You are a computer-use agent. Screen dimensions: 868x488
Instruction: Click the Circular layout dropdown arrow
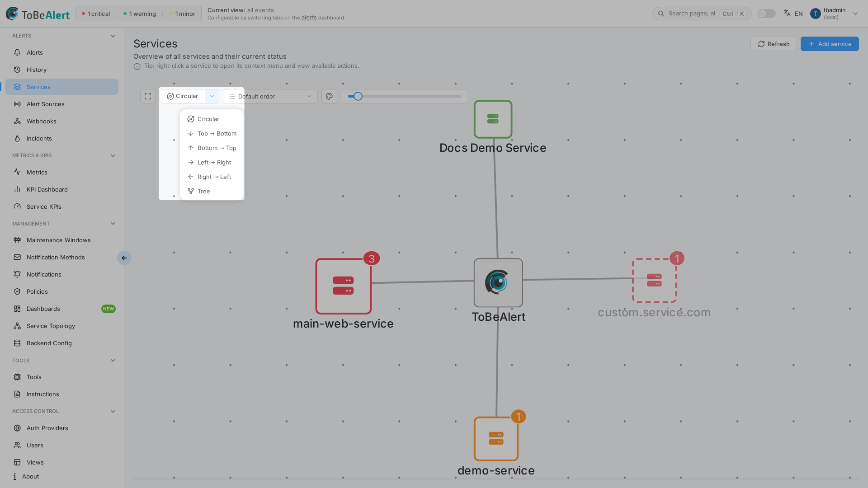click(212, 96)
